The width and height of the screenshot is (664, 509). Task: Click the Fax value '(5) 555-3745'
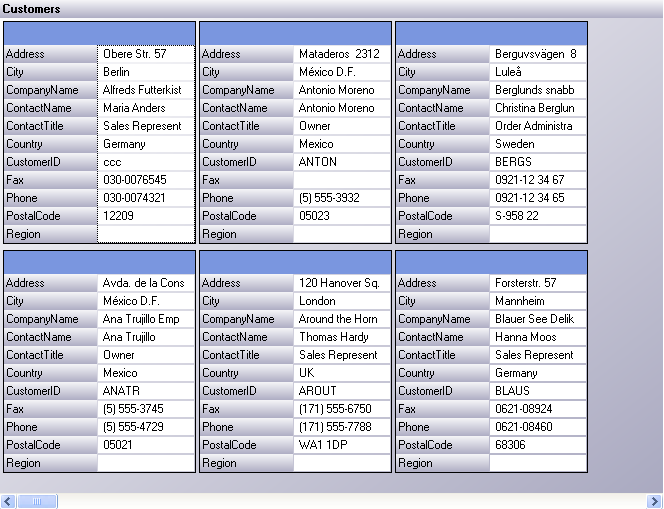point(146,409)
